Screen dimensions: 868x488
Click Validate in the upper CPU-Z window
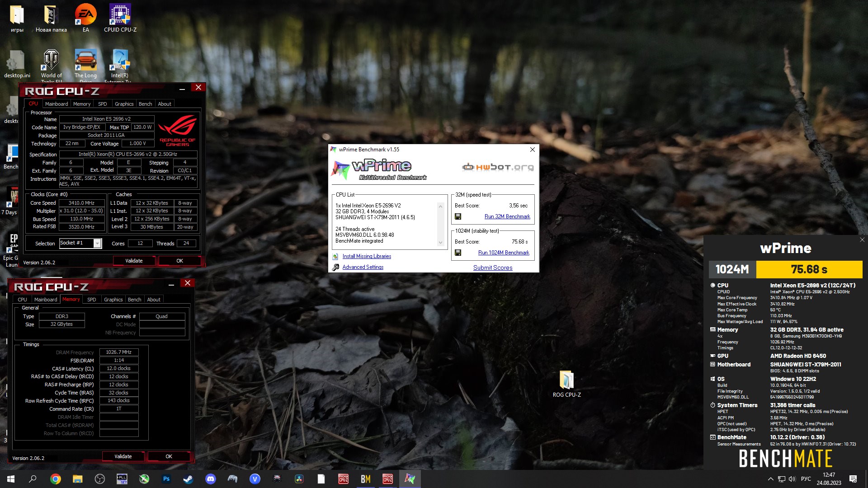coord(134,261)
